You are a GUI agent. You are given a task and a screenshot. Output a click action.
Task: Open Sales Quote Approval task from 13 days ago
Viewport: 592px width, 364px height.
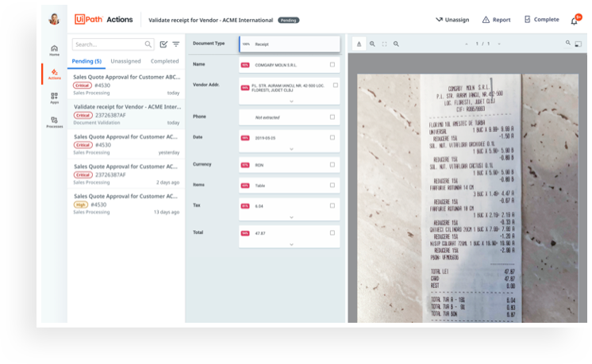126,204
